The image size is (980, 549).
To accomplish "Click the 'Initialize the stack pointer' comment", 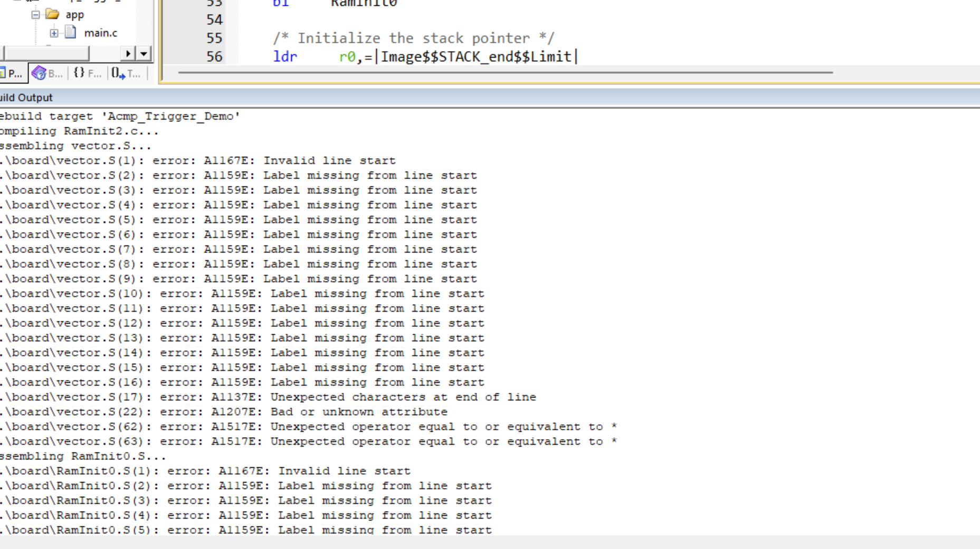I will coord(413,39).
